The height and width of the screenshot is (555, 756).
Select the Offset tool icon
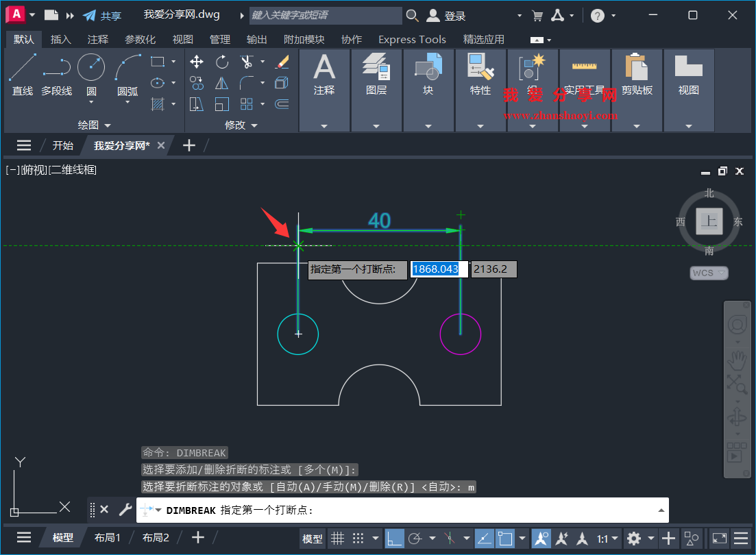(282, 104)
